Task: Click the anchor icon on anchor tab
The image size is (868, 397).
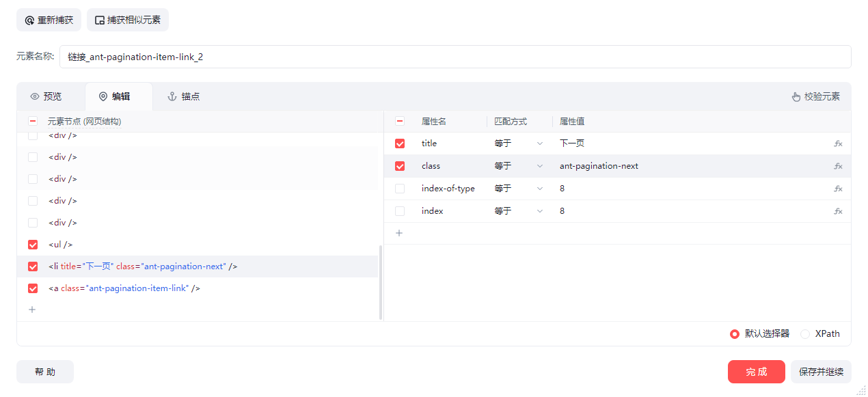Action: point(172,96)
